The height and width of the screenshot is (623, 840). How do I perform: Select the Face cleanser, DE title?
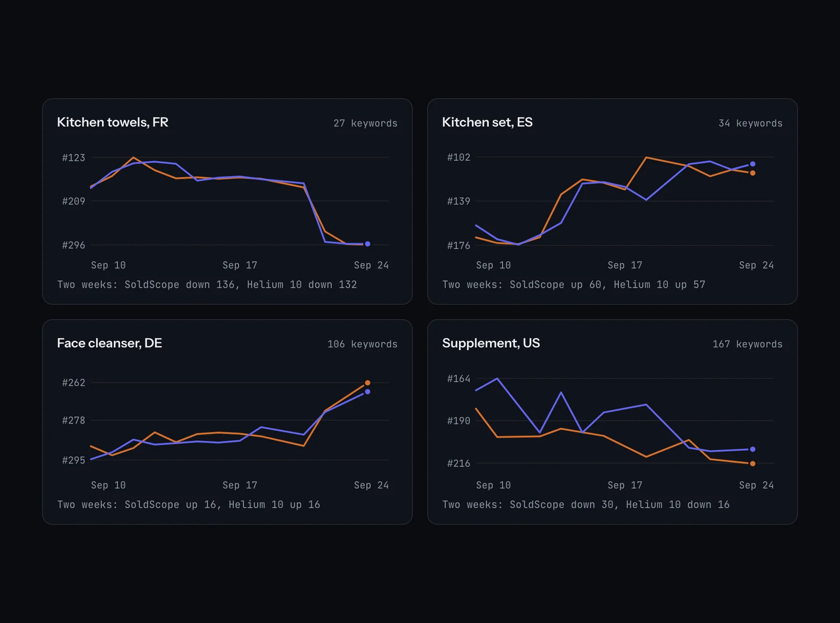(x=109, y=343)
